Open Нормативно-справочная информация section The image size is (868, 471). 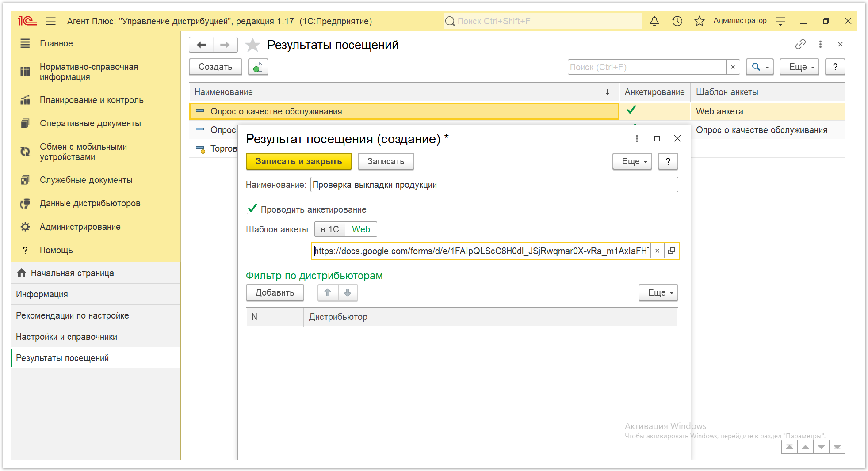pyautogui.click(x=89, y=72)
